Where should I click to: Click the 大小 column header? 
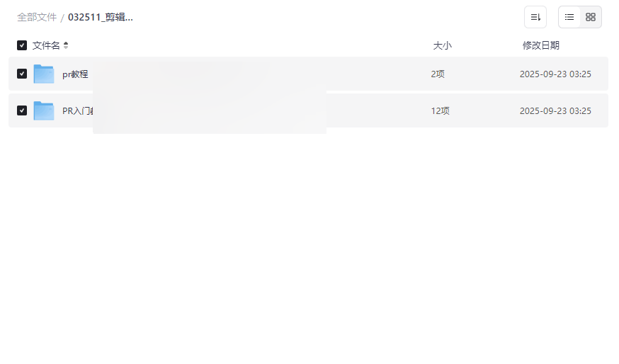pyautogui.click(x=443, y=45)
